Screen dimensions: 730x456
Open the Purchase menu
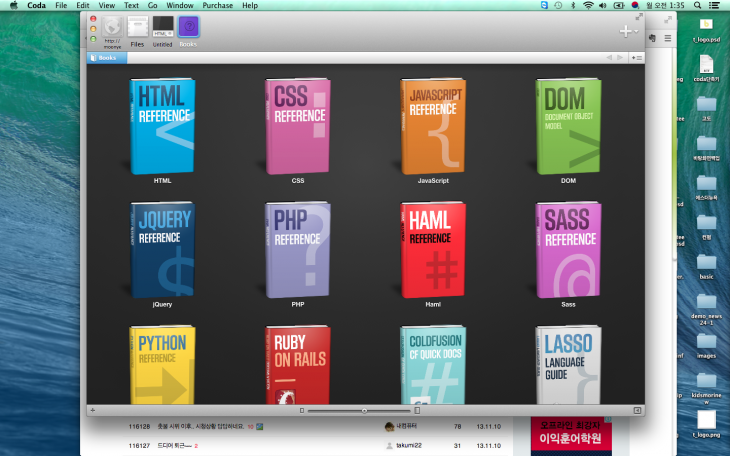tap(217, 5)
